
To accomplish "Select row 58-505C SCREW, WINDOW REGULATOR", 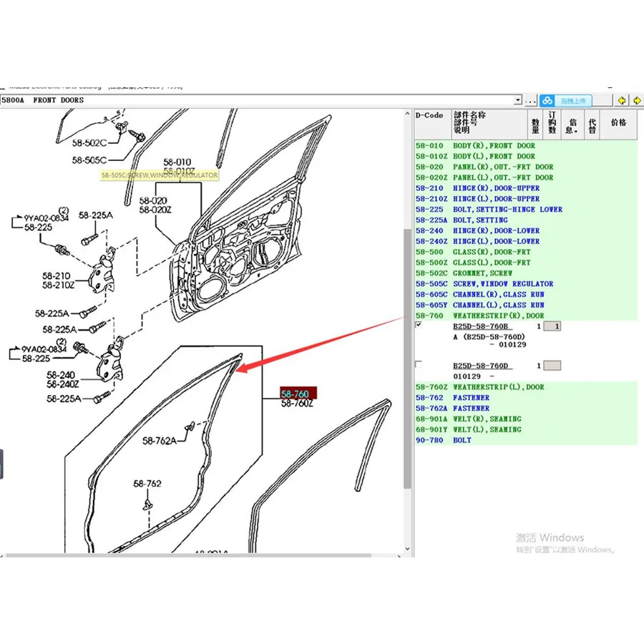I will (526, 284).
